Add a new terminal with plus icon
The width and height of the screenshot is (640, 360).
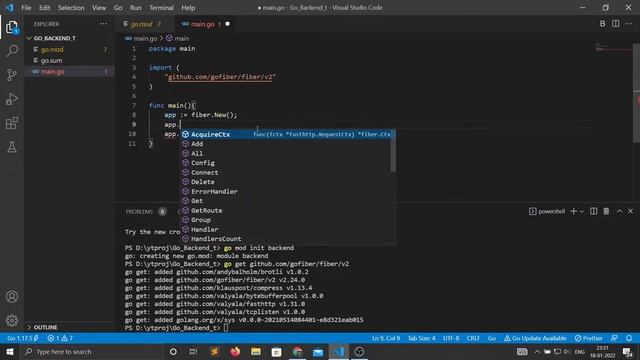[x=573, y=211]
